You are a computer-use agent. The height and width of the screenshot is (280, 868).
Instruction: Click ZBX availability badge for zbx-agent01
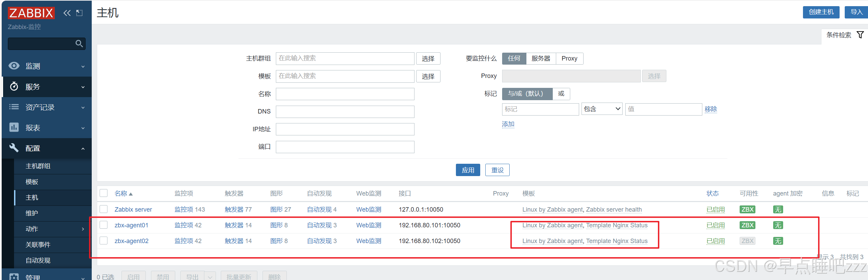(x=748, y=225)
